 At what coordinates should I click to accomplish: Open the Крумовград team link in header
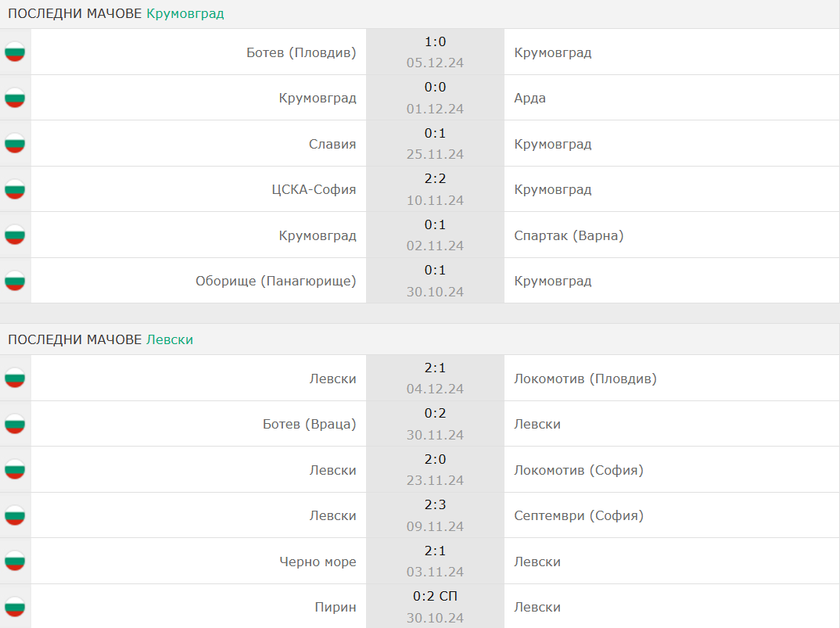pyautogui.click(x=185, y=13)
